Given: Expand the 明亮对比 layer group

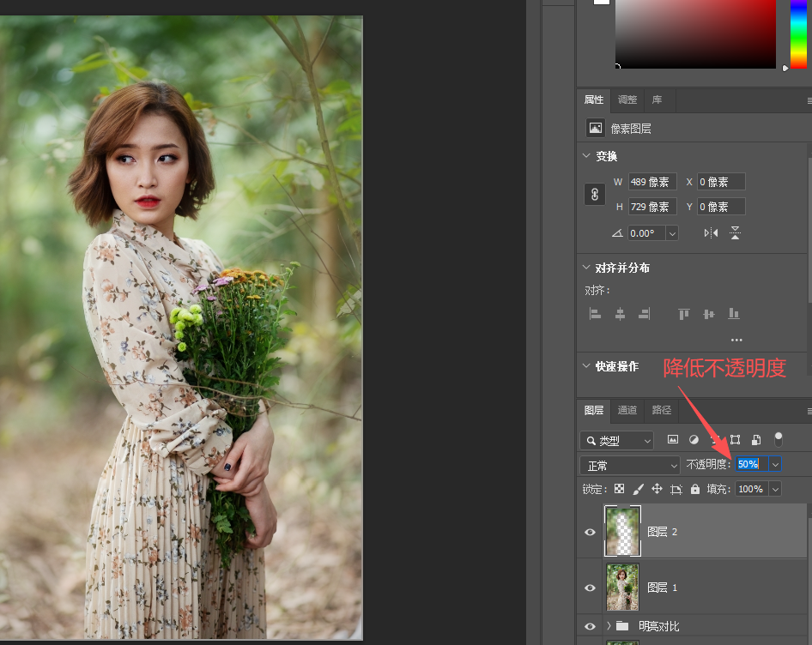Looking at the screenshot, I should (609, 626).
